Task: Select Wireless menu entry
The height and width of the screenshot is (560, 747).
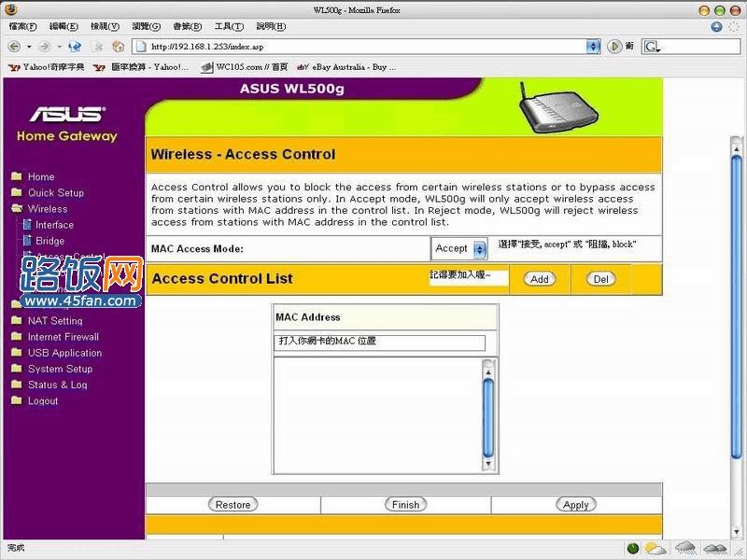Action: (48, 209)
